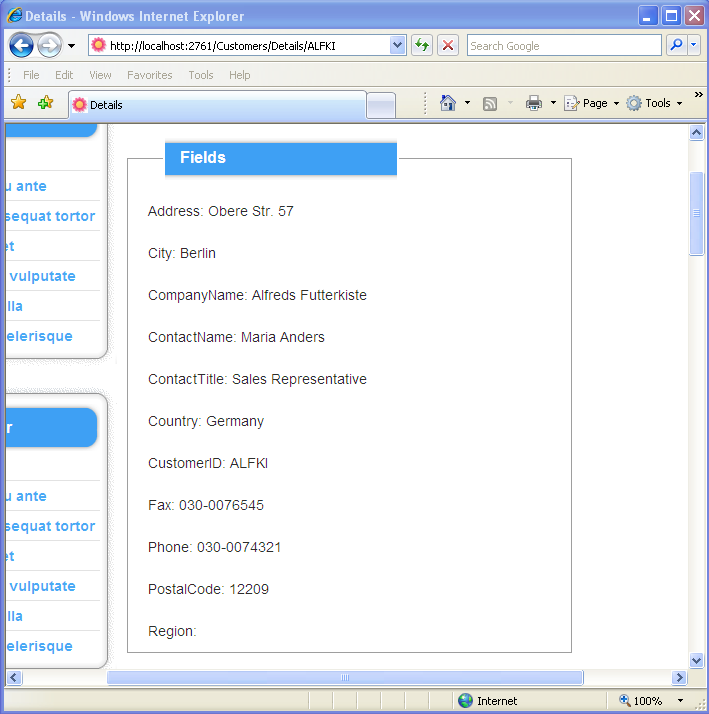Select the Details browser tab
Screen dimensions: 709x714
(x=217, y=105)
